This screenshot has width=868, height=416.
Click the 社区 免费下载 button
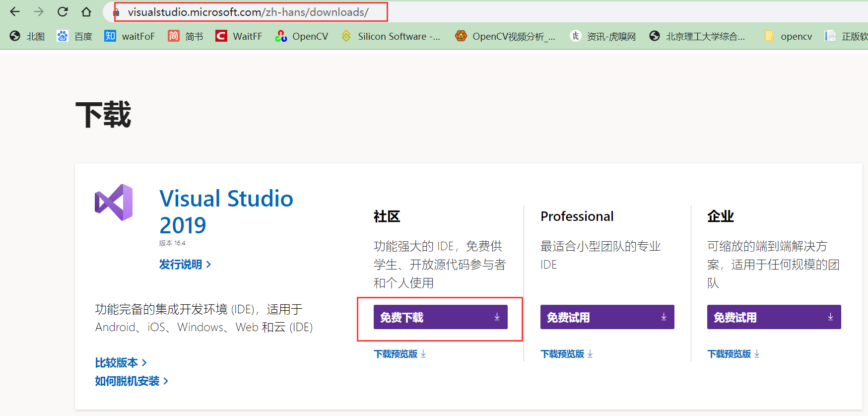point(440,317)
